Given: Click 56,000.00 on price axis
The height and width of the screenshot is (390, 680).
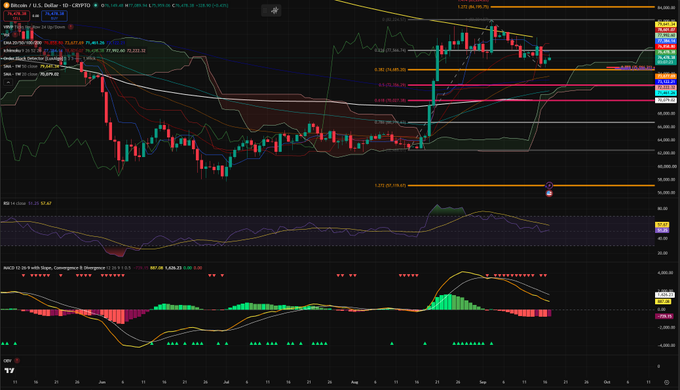Looking at the screenshot, I should tap(667, 193).
